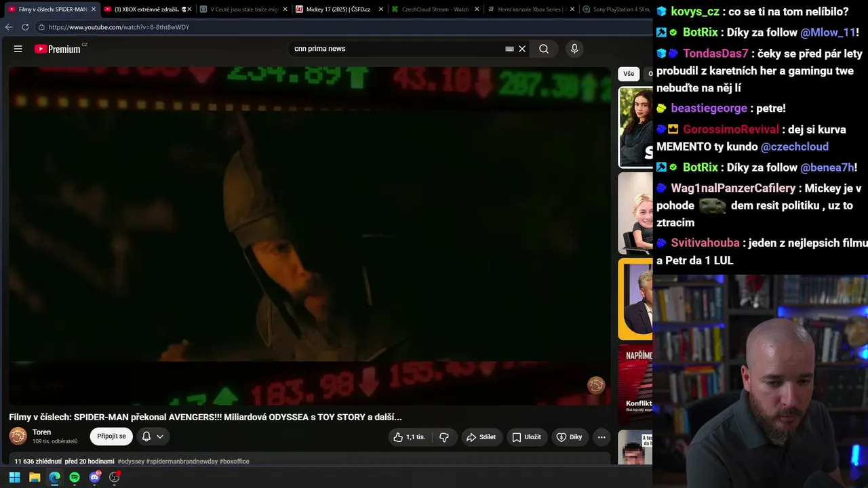868x488 pixels.
Task: Go back with the browser back arrow
Action: click(x=9, y=27)
